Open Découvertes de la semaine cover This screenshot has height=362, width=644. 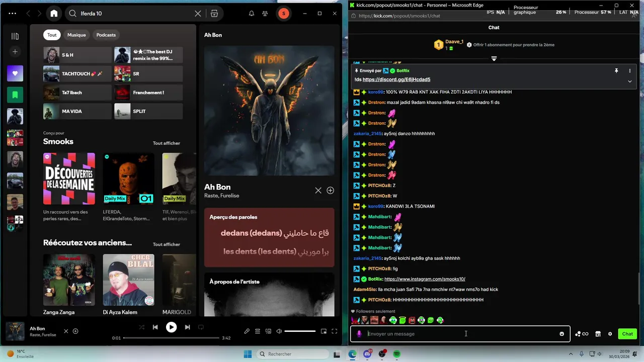point(69,178)
